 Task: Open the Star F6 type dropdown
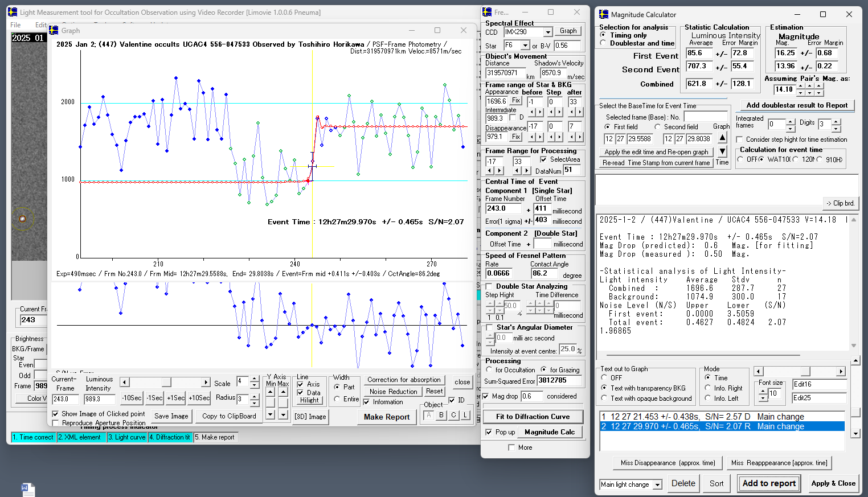pos(526,46)
